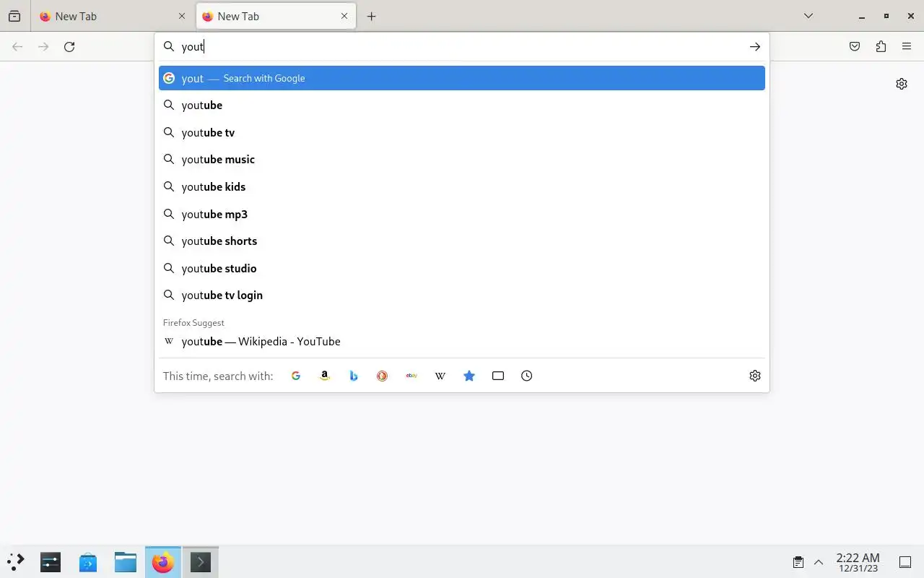Click the show desktop button
924x578 pixels.
point(905,562)
